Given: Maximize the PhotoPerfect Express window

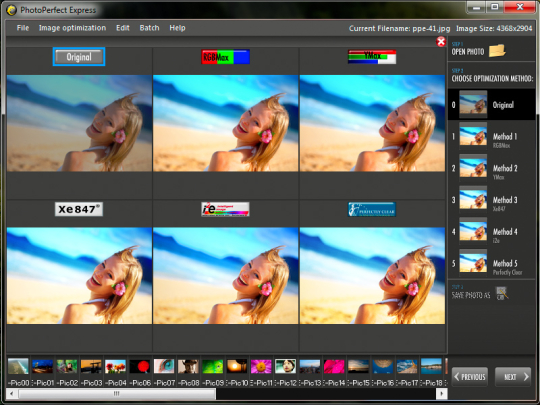Looking at the screenshot, I should pos(495,7).
